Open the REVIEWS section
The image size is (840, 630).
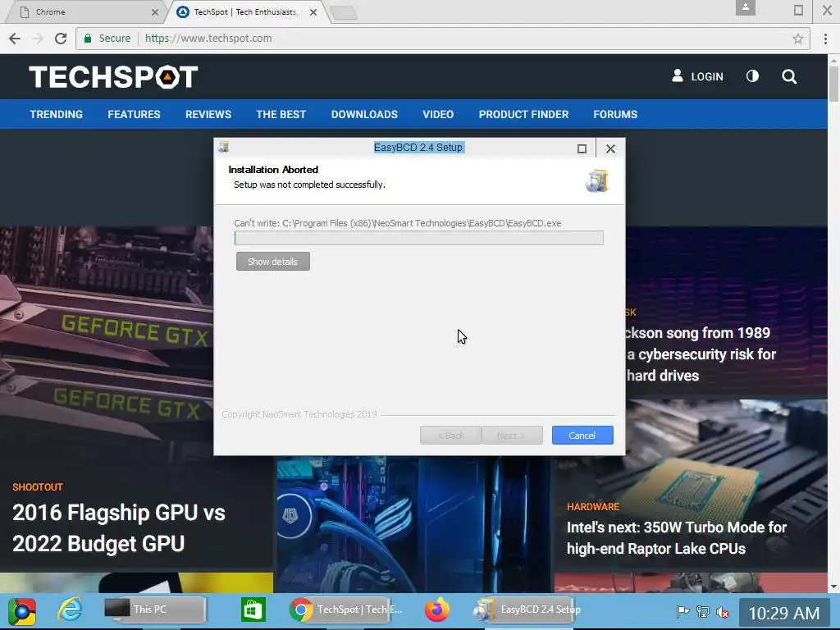coord(208,114)
